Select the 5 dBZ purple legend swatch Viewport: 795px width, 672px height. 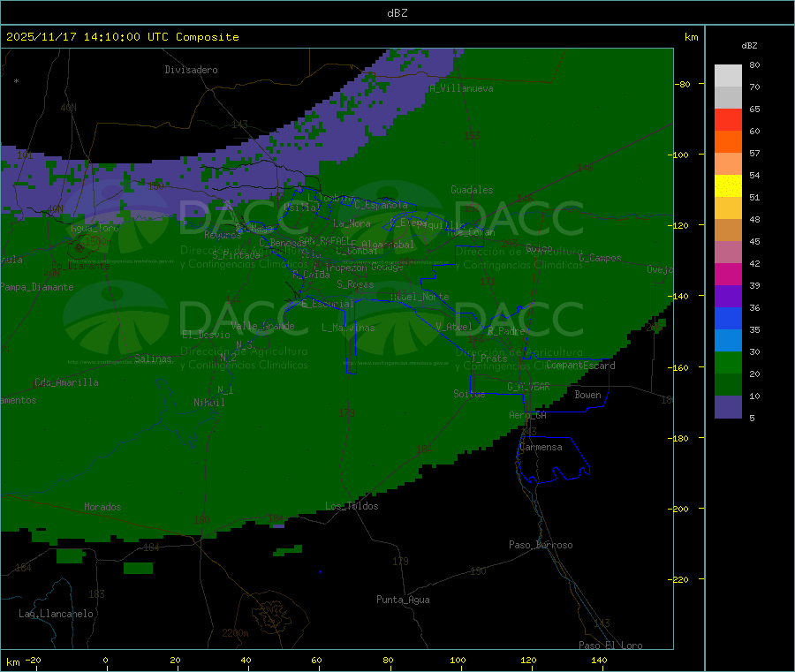pos(728,406)
